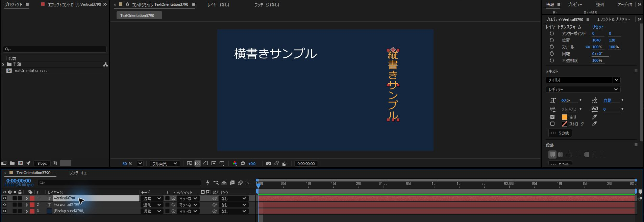Open blend mode dropdown for Vertical3790
Screen dimensions: 644x222
tap(152, 199)
